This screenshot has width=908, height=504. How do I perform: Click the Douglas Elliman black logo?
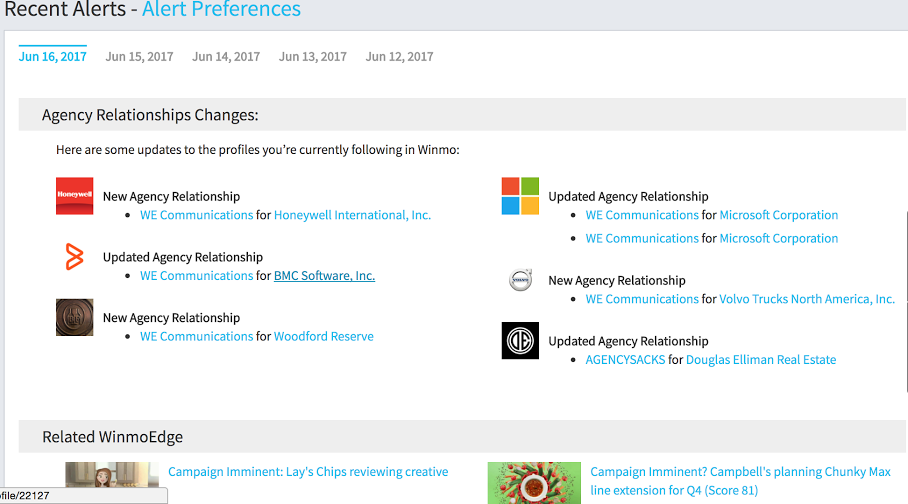pos(520,341)
